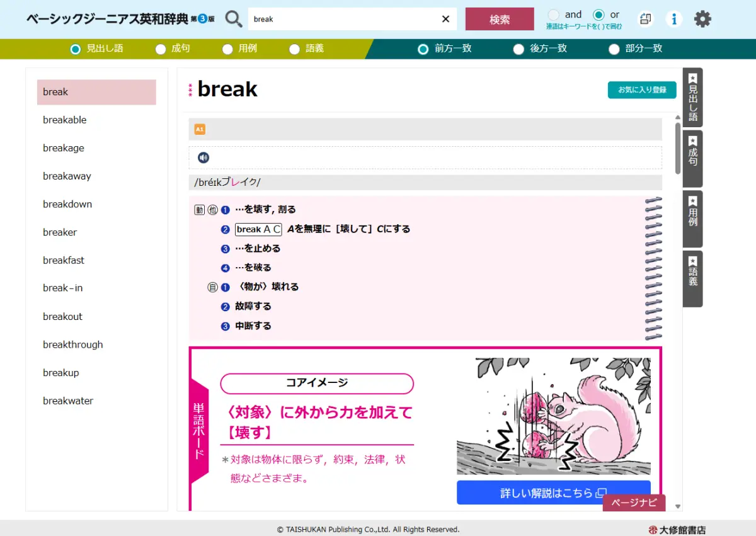This screenshot has width=756, height=536.
Task: Play the pronunciation audio speaker icon
Action: pos(203,157)
